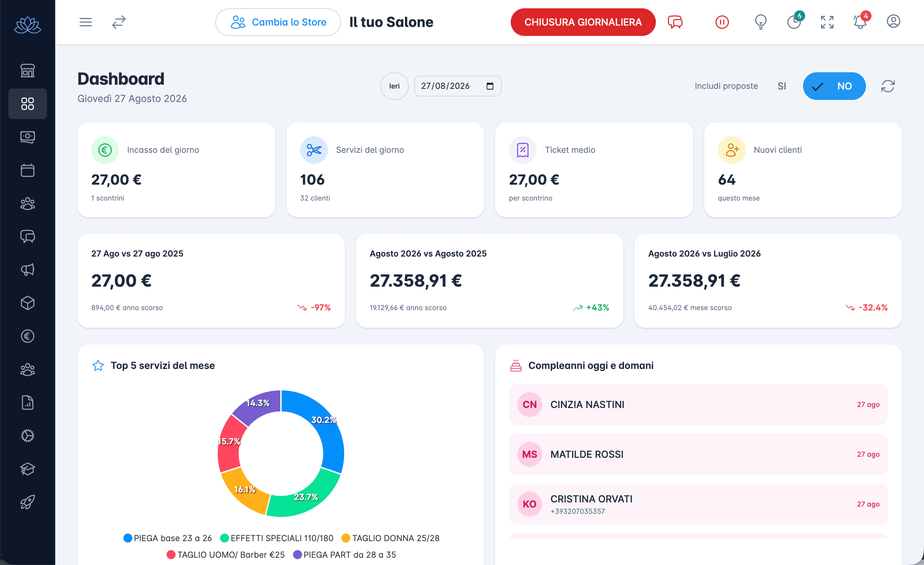Viewport: 924px width, 565px height.
Task: Click the MS avatar for Matilde Rossi
Action: point(529,454)
